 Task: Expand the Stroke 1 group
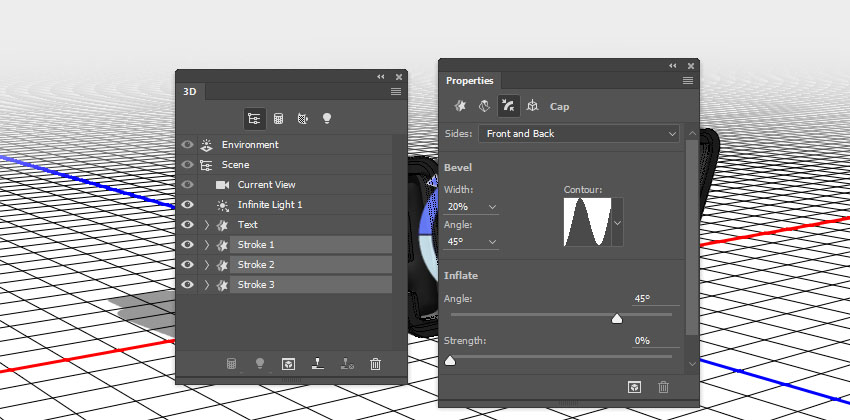point(207,245)
